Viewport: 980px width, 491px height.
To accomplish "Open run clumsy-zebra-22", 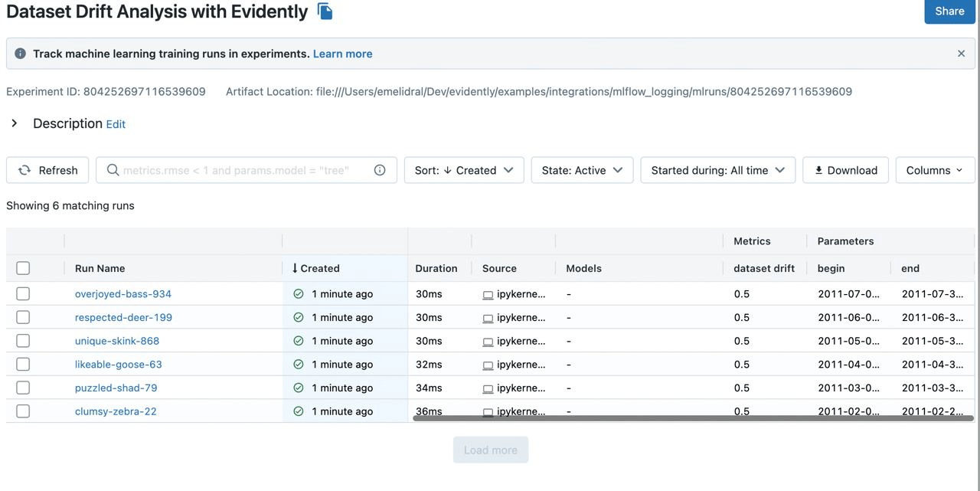I will pyautogui.click(x=116, y=411).
